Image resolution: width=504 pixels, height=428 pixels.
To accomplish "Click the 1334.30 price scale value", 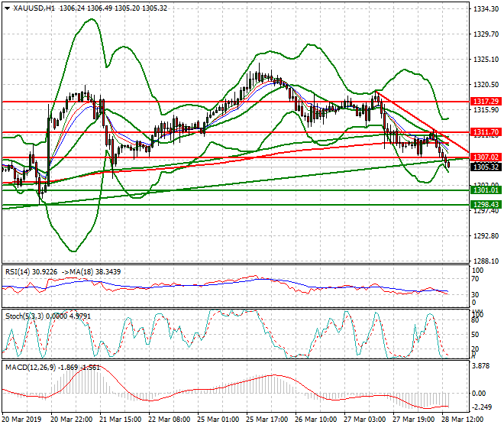I will coord(486,9).
